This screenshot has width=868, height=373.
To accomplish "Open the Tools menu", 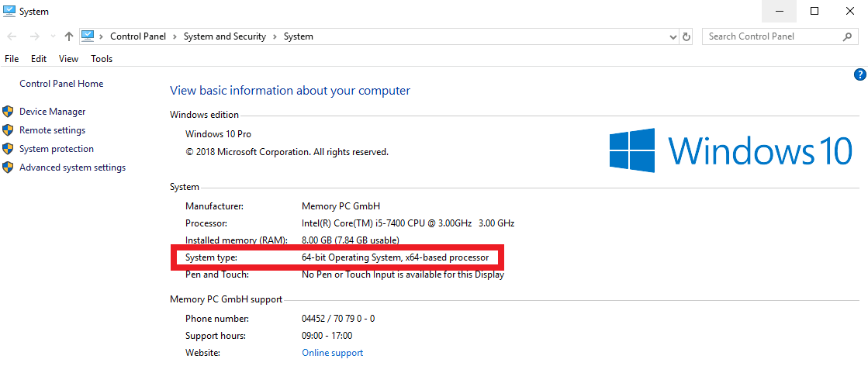I will pos(102,59).
